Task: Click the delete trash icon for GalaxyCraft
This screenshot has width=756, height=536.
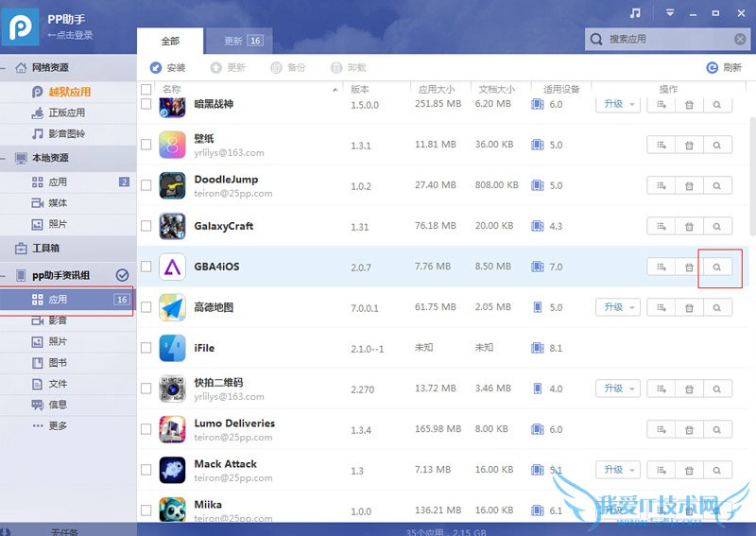Action: [x=690, y=226]
